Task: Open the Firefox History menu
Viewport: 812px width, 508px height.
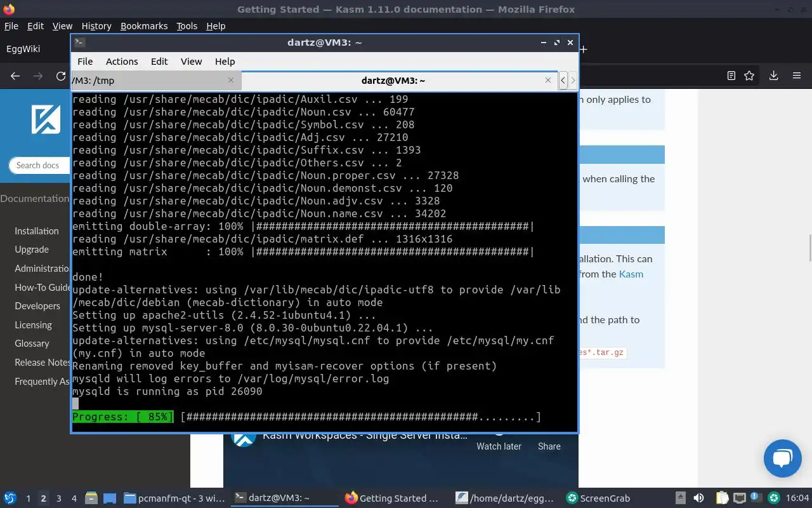Action: pos(96,26)
